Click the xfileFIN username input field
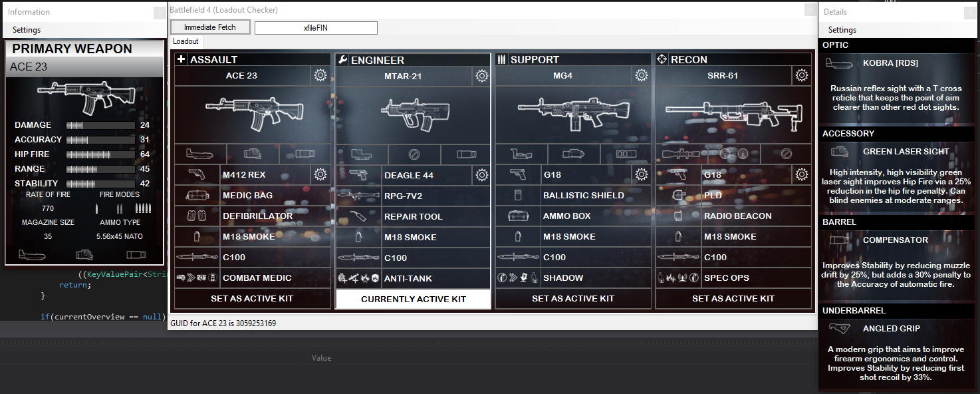 tap(315, 27)
